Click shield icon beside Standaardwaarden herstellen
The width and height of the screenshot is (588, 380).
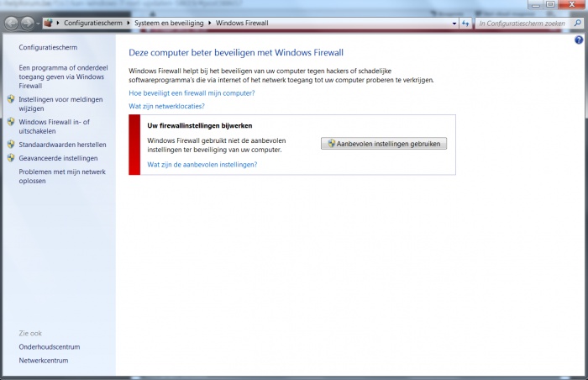point(11,145)
